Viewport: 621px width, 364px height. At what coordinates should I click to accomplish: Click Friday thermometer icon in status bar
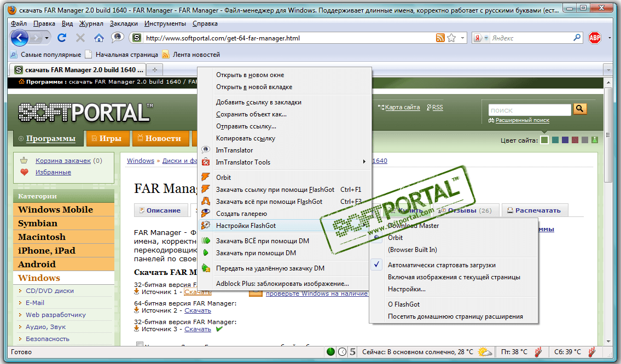538,352
